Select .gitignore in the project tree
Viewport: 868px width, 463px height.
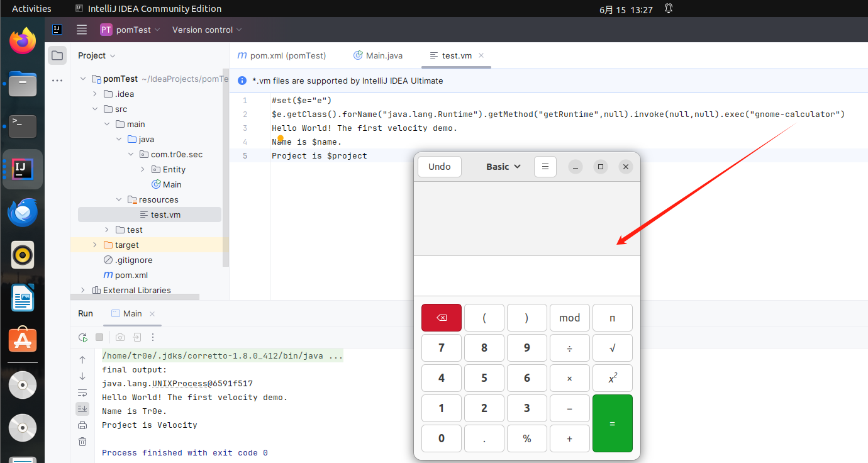pos(127,260)
